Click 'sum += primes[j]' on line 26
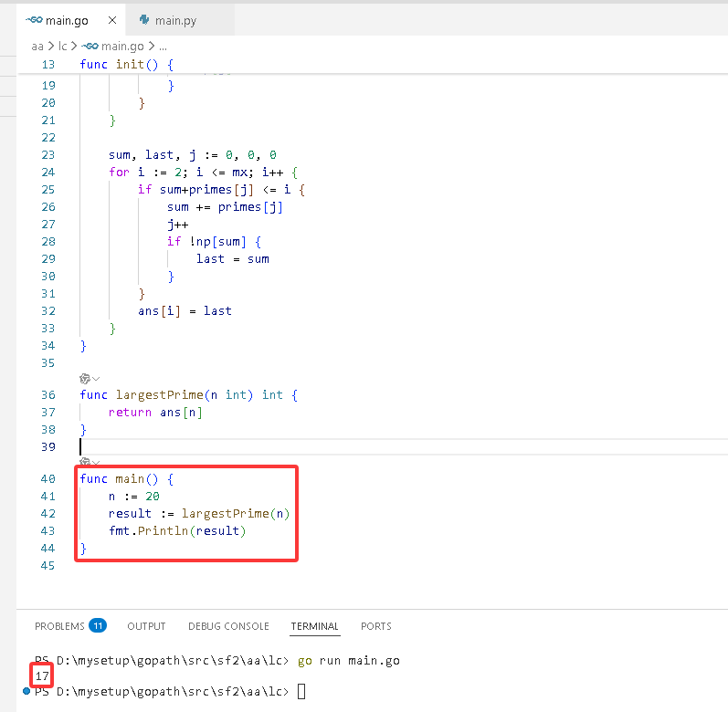 (x=226, y=207)
